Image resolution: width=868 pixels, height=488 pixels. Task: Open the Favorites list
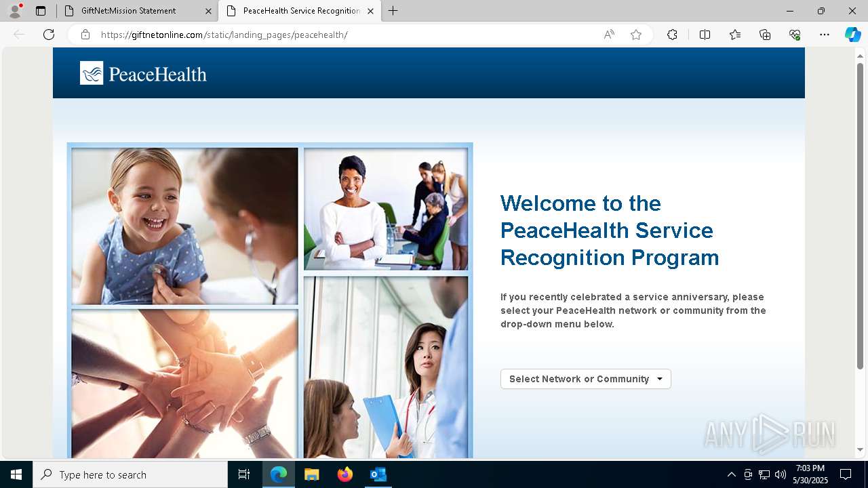[x=735, y=35]
